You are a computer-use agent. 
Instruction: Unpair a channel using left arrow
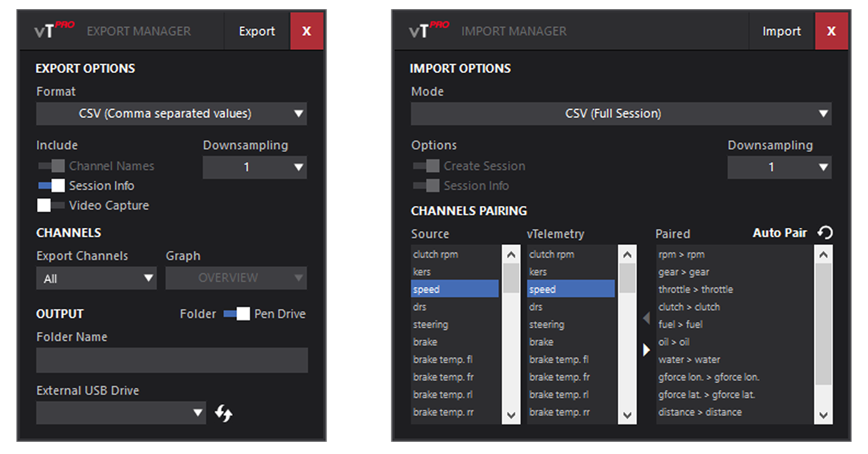(x=646, y=317)
